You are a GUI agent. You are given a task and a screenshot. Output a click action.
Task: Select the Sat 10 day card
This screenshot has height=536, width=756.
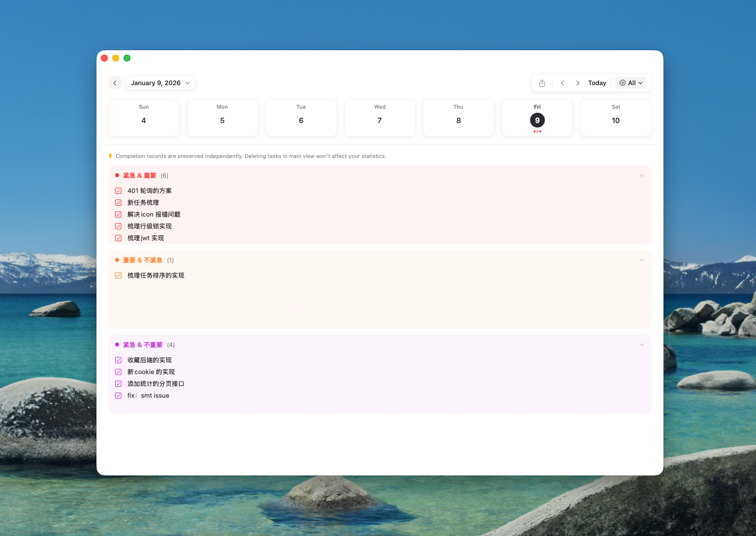[x=616, y=118]
